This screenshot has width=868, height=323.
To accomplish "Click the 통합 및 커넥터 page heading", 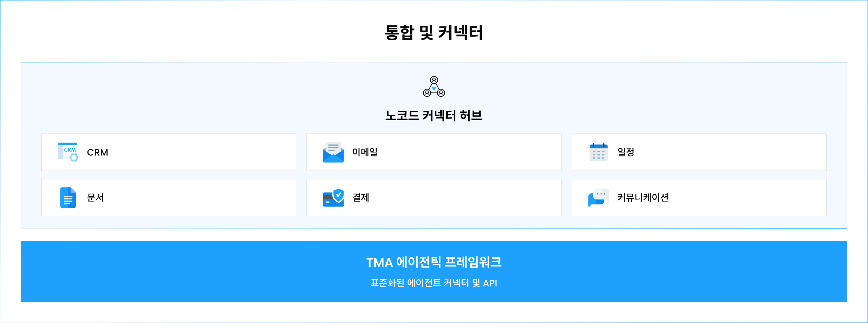I will coord(434,33).
